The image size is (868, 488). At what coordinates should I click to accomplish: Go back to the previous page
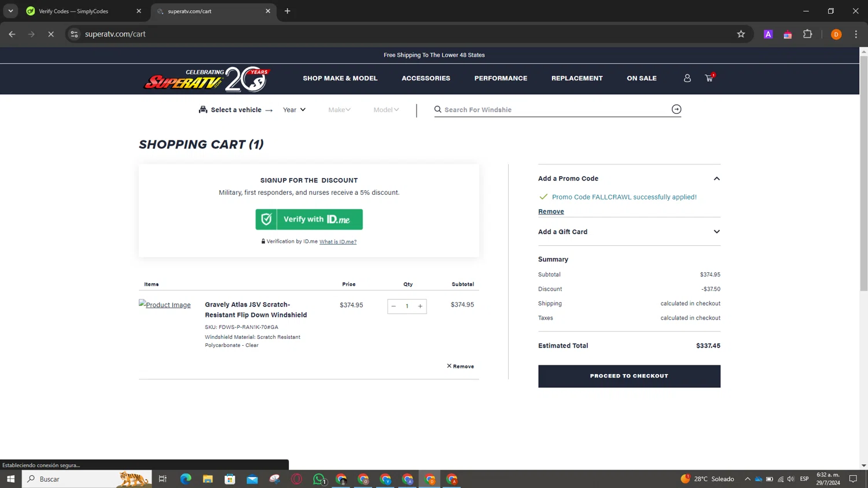click(x=12, y=34)
